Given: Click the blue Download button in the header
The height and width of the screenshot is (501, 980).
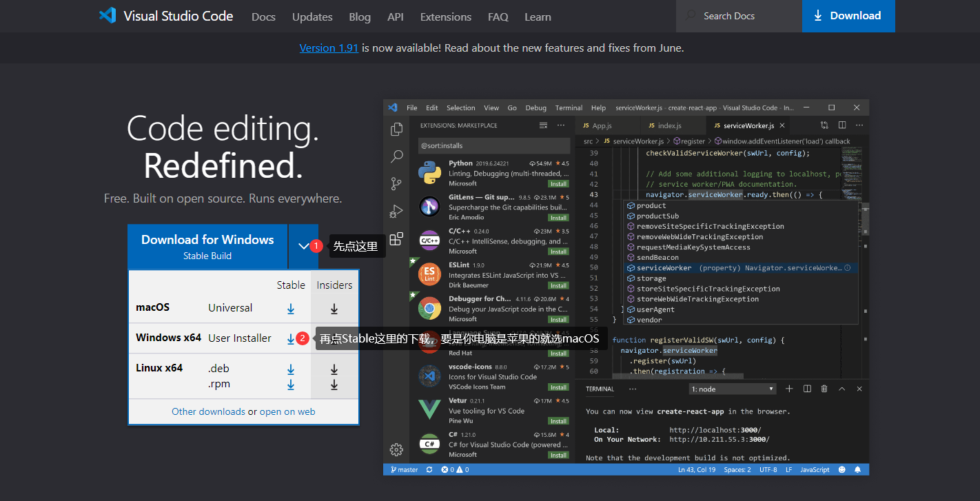Looking at the screenshot, I should [x=848, y=16].
